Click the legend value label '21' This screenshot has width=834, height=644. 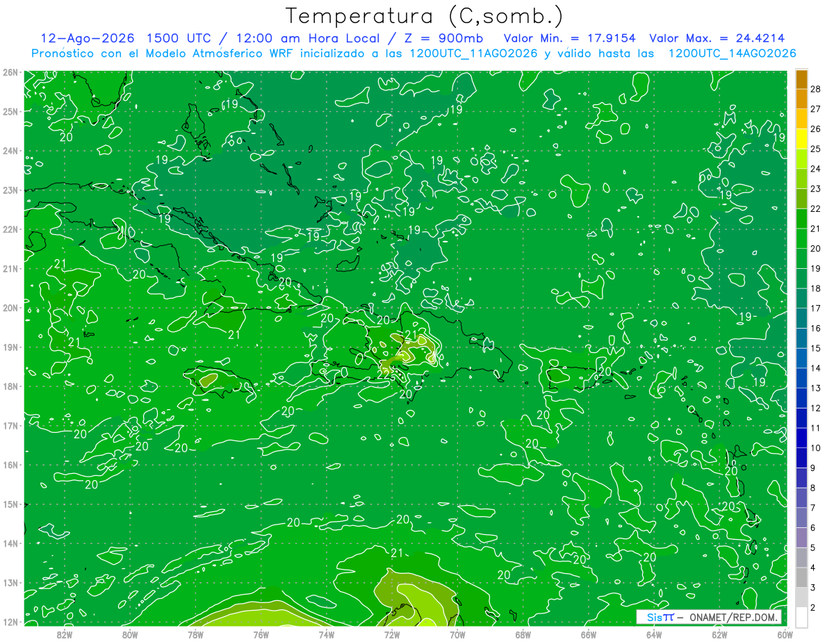(x=815, y=228)
